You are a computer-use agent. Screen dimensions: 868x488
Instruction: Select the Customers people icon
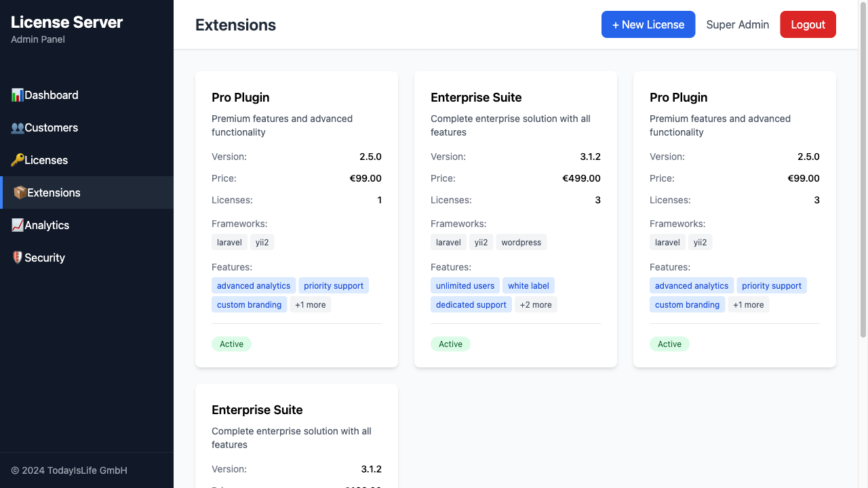(x=18, y=127)
